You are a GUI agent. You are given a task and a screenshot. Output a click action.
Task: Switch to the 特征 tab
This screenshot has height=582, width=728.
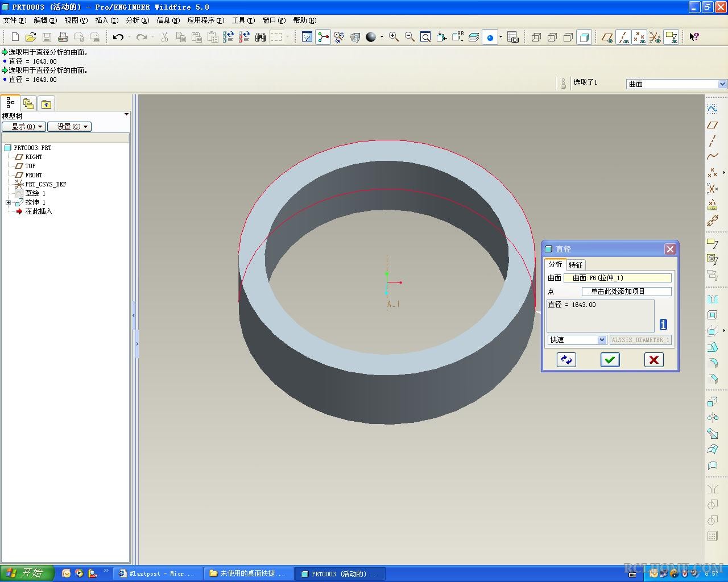click(576, 265)
